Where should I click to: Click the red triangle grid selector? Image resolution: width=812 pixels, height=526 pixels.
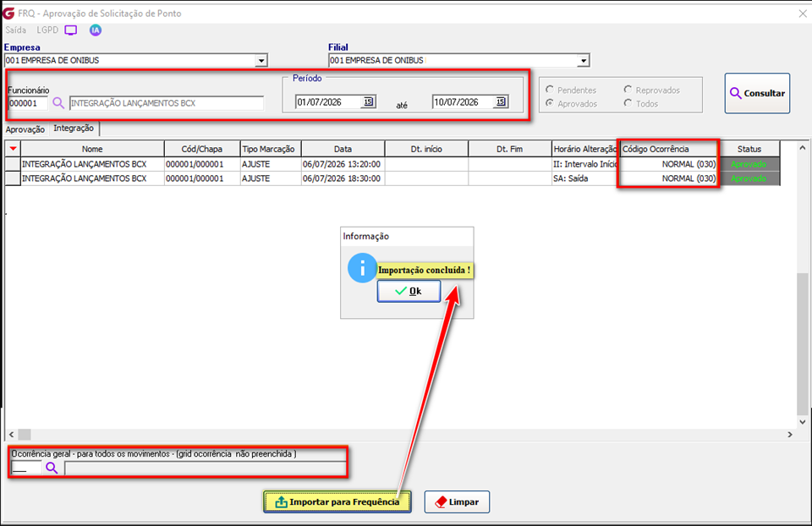(13, 149)
